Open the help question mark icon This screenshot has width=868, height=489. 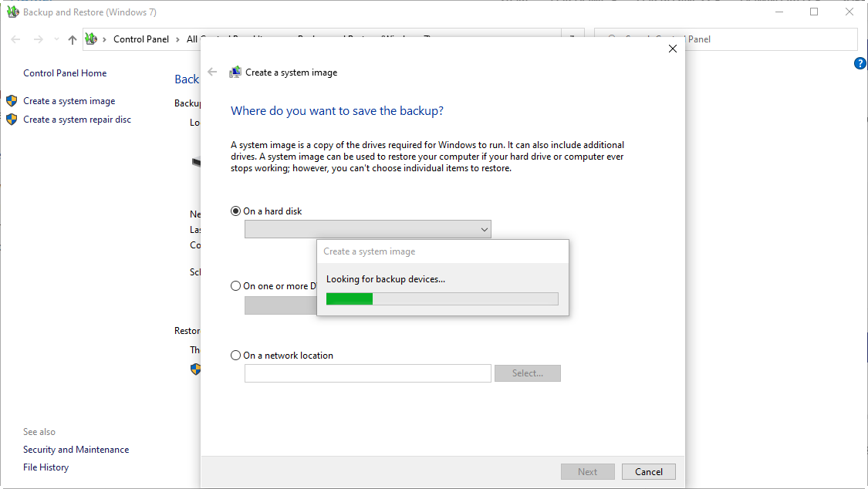pyautogui.click(x=860, y=63)
